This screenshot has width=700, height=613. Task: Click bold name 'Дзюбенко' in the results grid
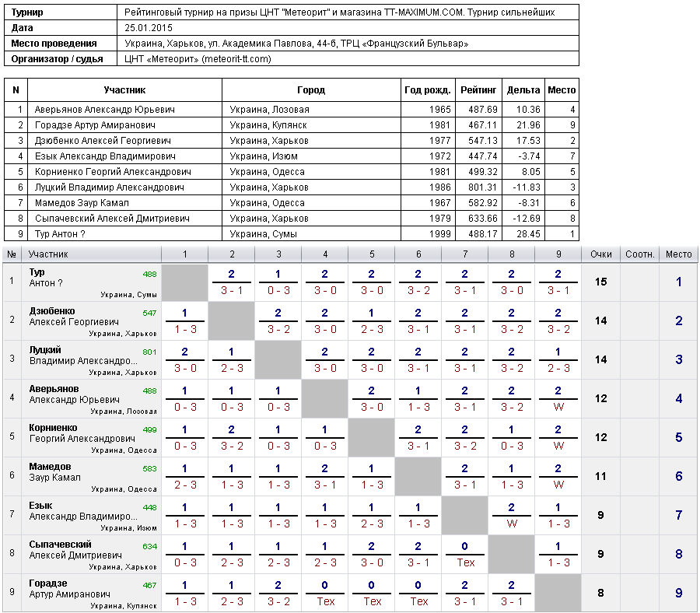(x=52, y=311)
